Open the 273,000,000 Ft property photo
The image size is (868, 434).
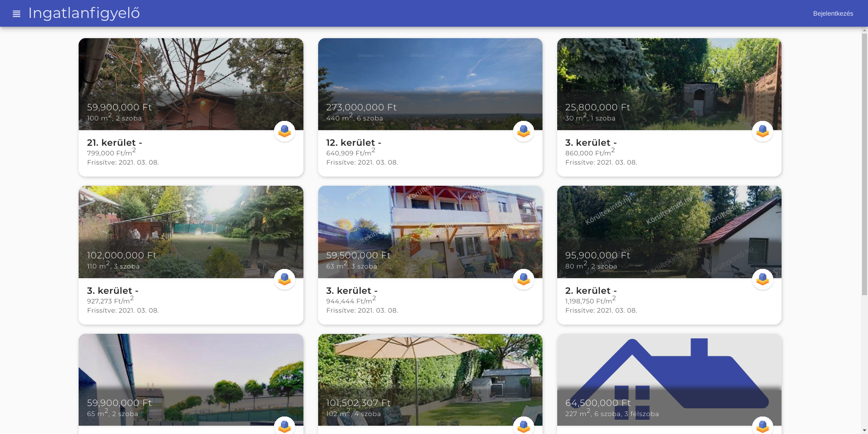[x=430, y=84]
